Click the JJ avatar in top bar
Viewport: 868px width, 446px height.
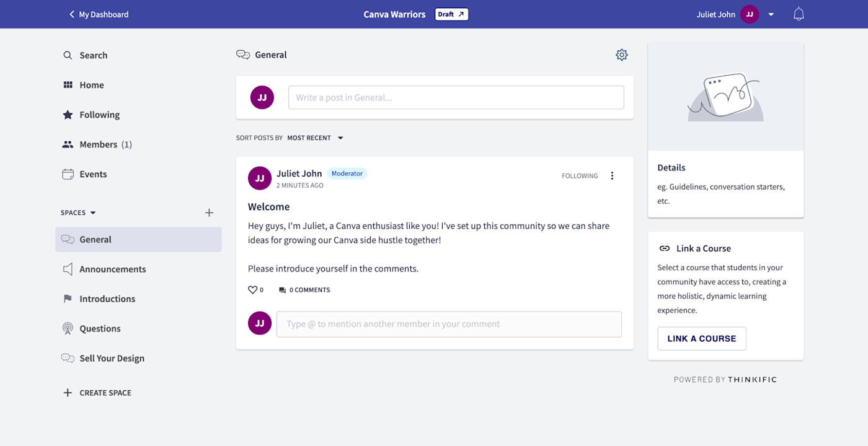[750, 14]
